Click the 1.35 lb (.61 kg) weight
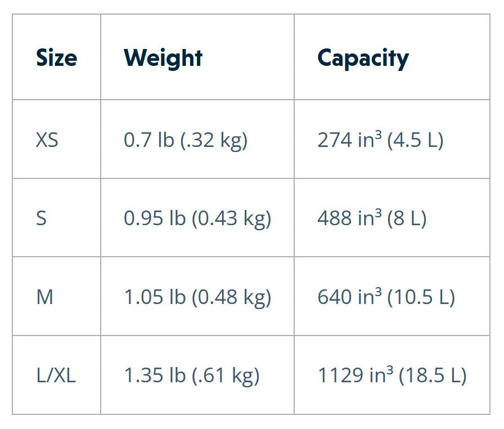 192,376
